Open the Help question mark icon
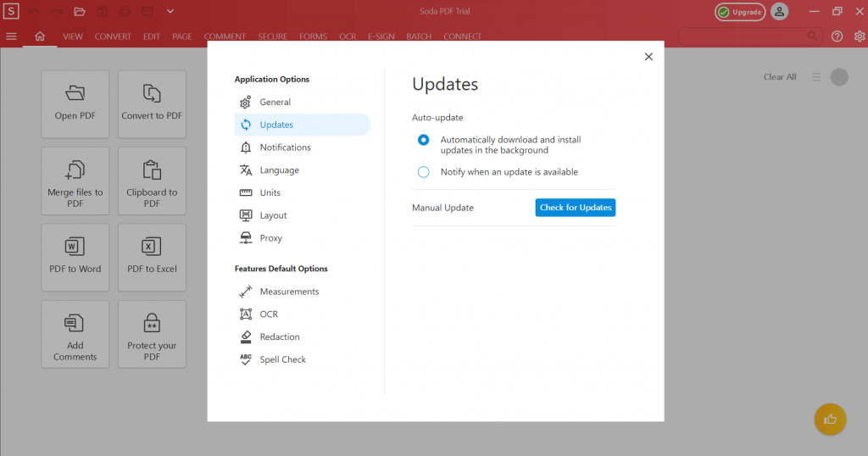The image size is (868, 456). pos(837,36)
